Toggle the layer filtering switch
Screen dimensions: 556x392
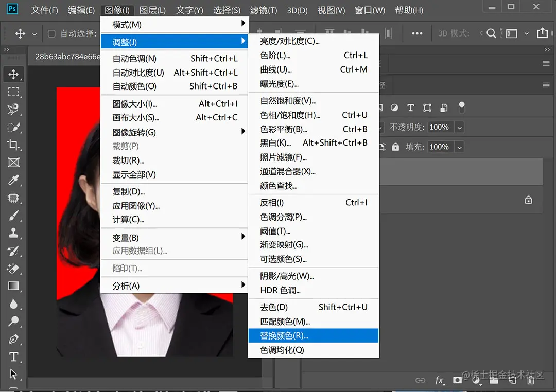click(462, 108)
